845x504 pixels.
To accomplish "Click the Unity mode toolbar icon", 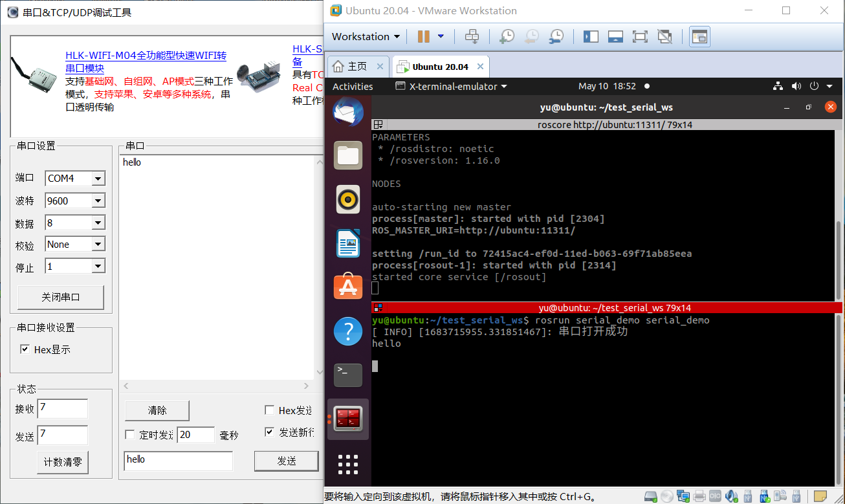I will click(664, 36).
